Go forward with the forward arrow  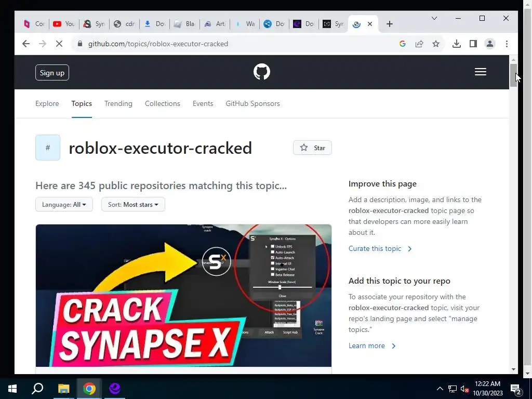click(43, 44)
